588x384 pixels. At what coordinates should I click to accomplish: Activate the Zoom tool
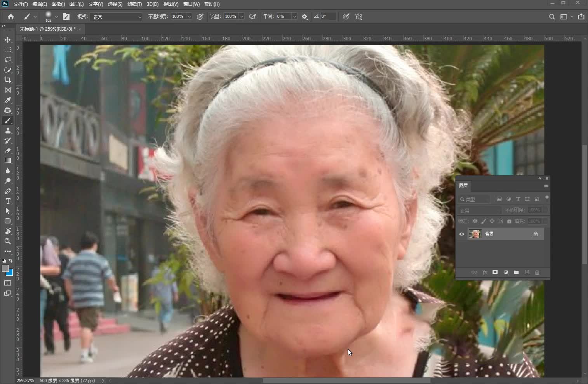(x=8, y=241)
